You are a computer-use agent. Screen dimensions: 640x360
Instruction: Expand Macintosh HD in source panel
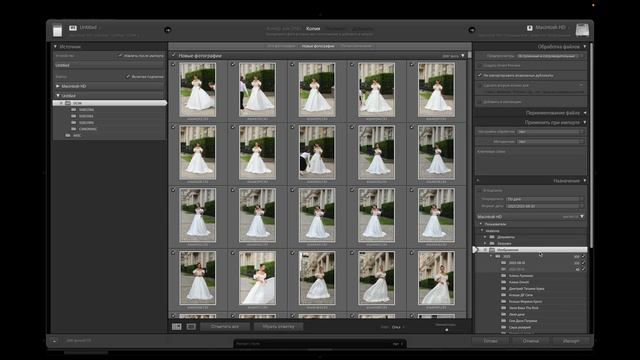58,86
